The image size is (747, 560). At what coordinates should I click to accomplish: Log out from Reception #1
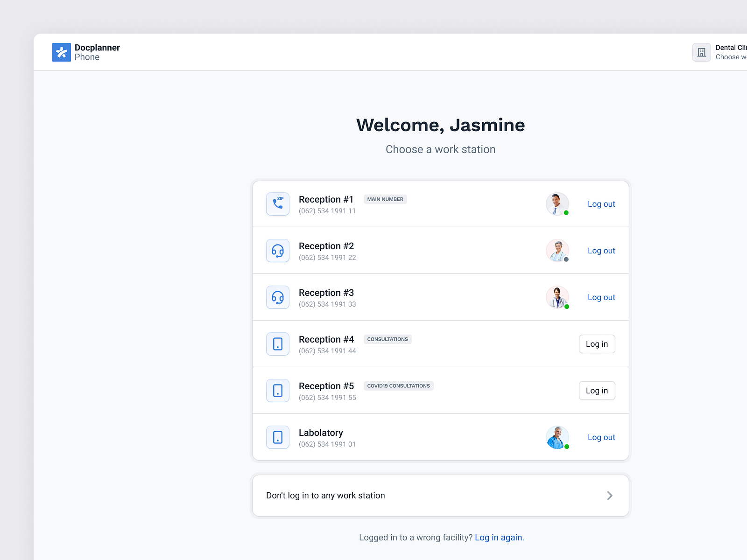click(x=601, y=204)
